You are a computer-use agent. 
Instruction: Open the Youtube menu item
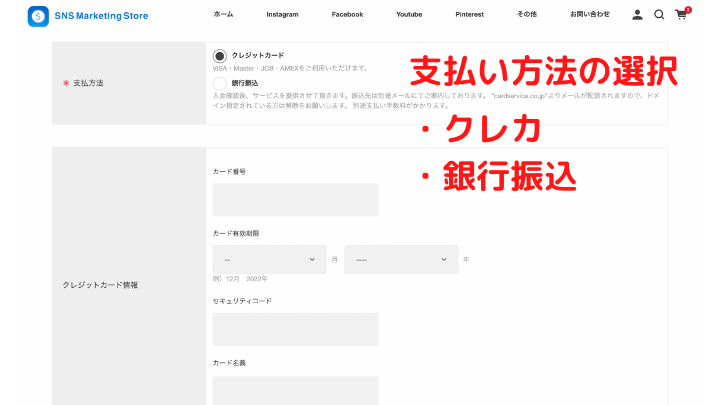pos(408,15)
